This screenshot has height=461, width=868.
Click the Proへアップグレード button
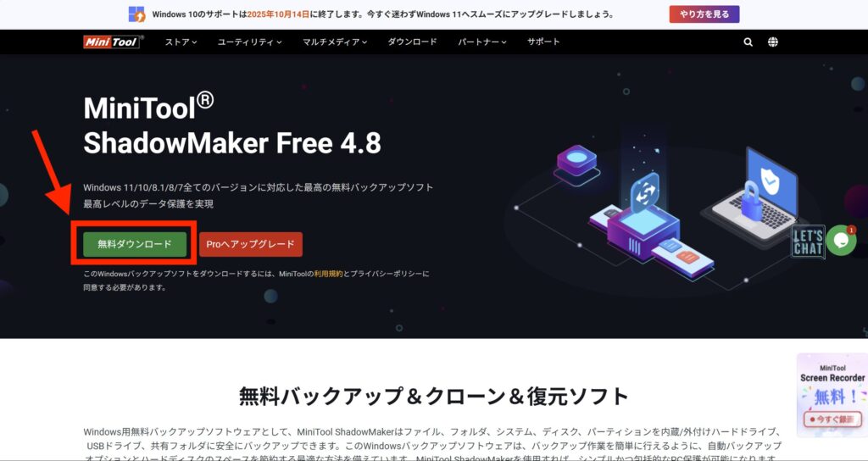point(251,244)
